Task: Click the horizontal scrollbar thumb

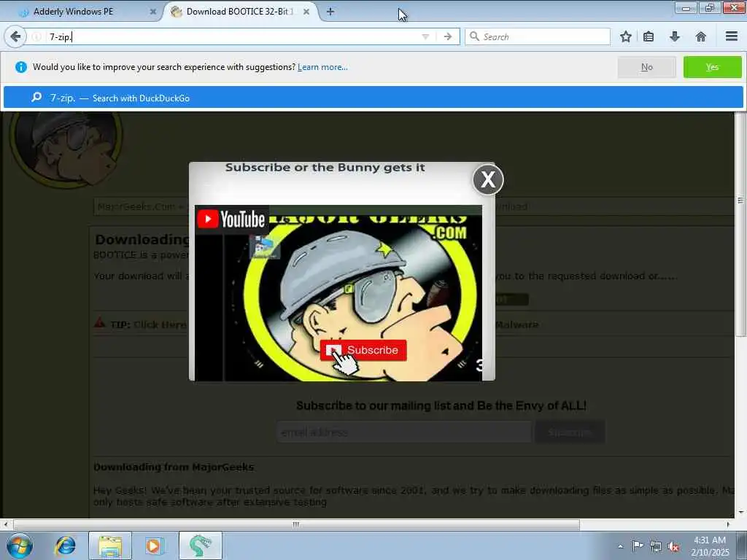Action: (x=296, y=525)
